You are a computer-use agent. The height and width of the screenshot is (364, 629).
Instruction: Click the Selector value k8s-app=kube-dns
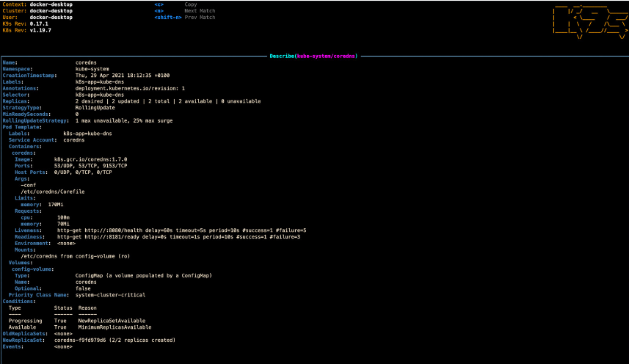pos(100,95)
